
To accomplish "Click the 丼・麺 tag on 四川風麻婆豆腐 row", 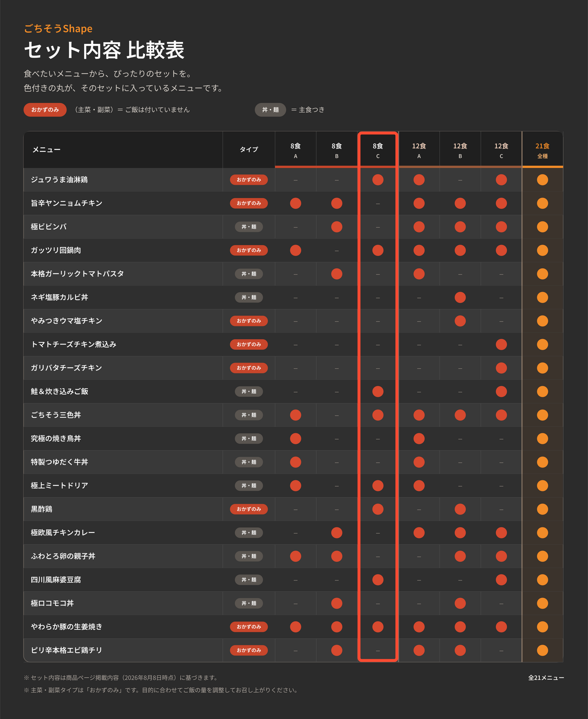I will (x=249, y=580).
